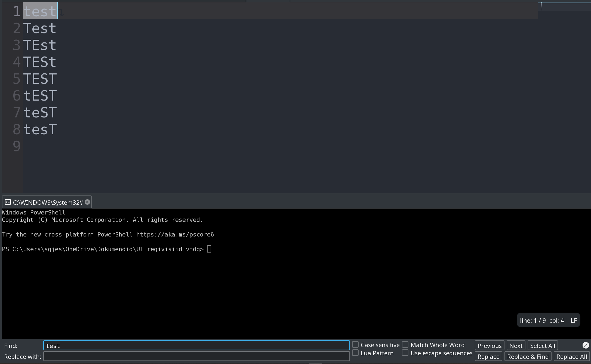
Task: Enable Case sensitive search
Action: tap(355, 344)
